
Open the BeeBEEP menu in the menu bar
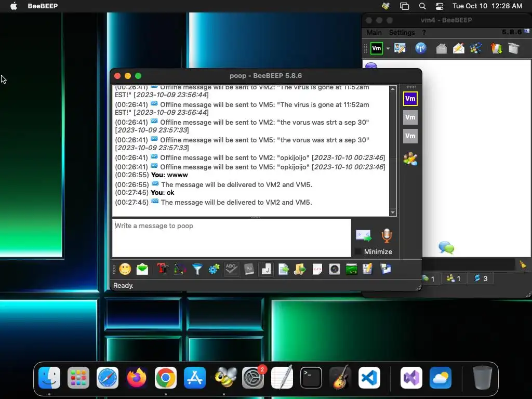(x=43, y=6)
